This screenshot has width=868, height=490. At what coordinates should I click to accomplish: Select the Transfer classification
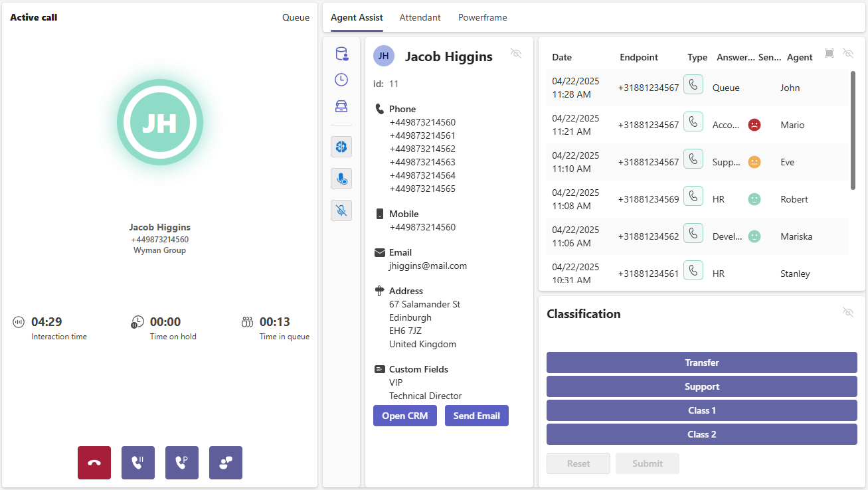click(x=702, y=363)
